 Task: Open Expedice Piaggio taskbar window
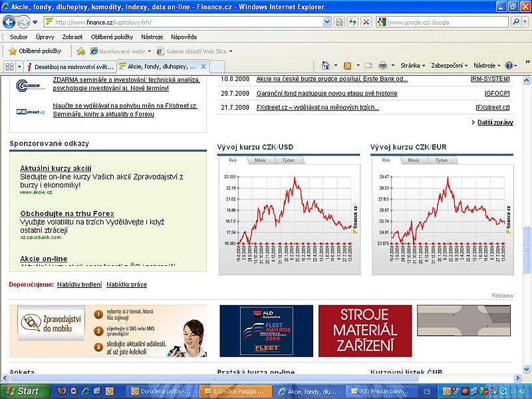coord(235,391)
